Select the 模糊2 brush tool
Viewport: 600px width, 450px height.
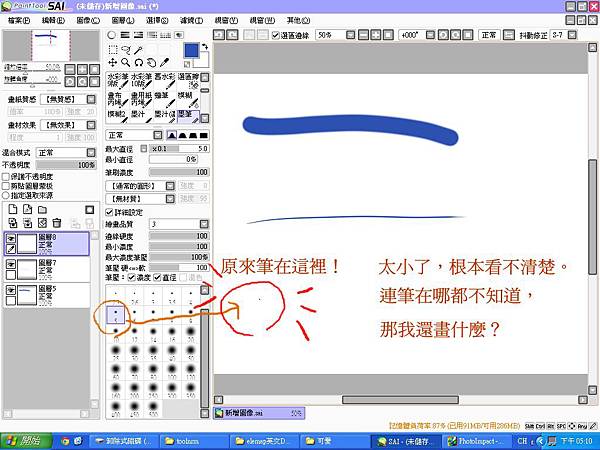point(118,117)
